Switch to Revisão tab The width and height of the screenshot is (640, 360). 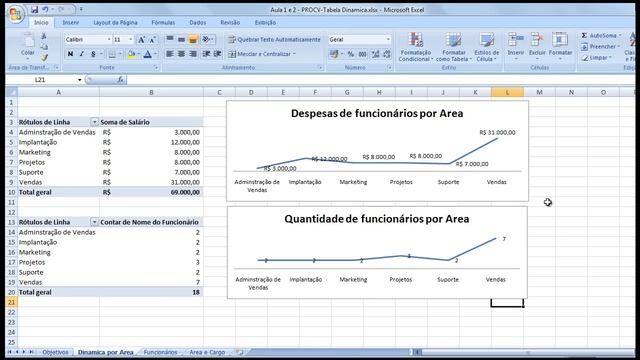[x=230, y=22]
